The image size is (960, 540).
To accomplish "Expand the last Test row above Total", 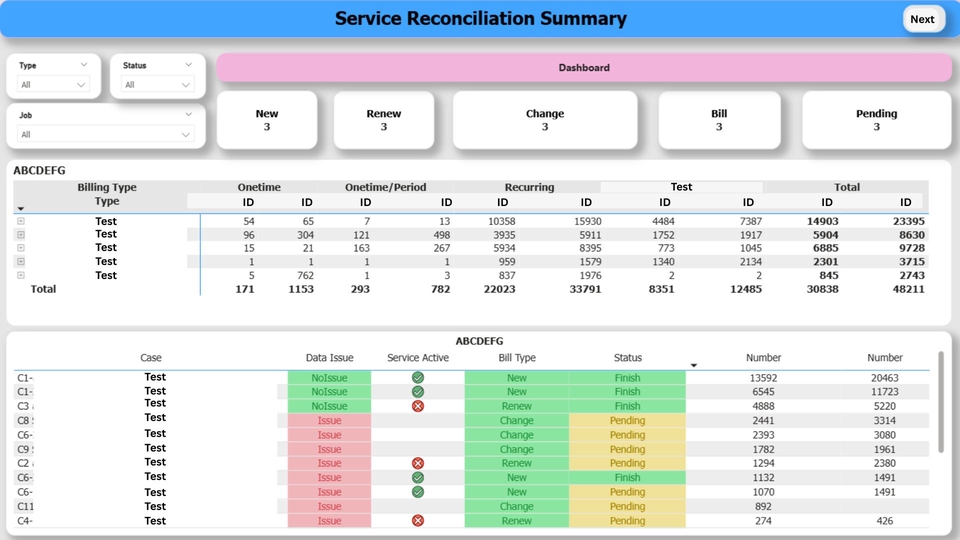I will (20, 275).
